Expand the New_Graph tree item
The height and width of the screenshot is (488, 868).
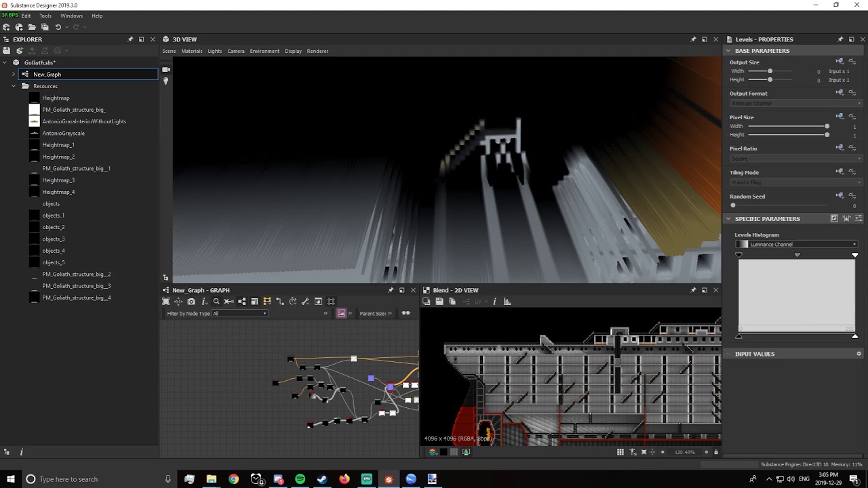(14, 74)
